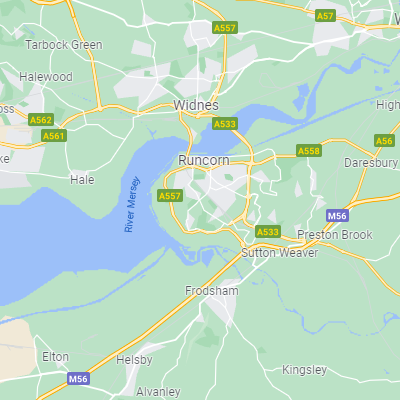This screenshot has width=400, height=400.
Task: Select the Runcorn town label
Action: [204, 160]
